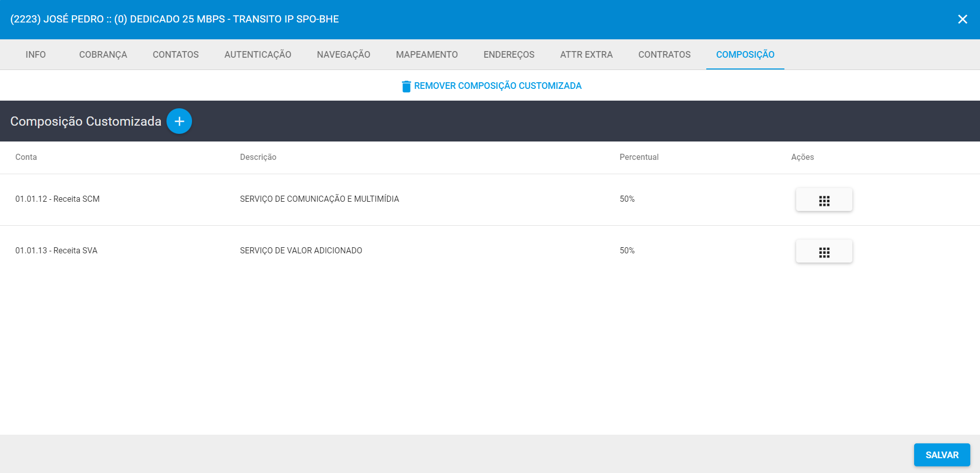This screenshot has width=980, height=473.
Task: Click SERVIÇO DE VALOR ADICIONADO description
Action: [x=301, y=251]
